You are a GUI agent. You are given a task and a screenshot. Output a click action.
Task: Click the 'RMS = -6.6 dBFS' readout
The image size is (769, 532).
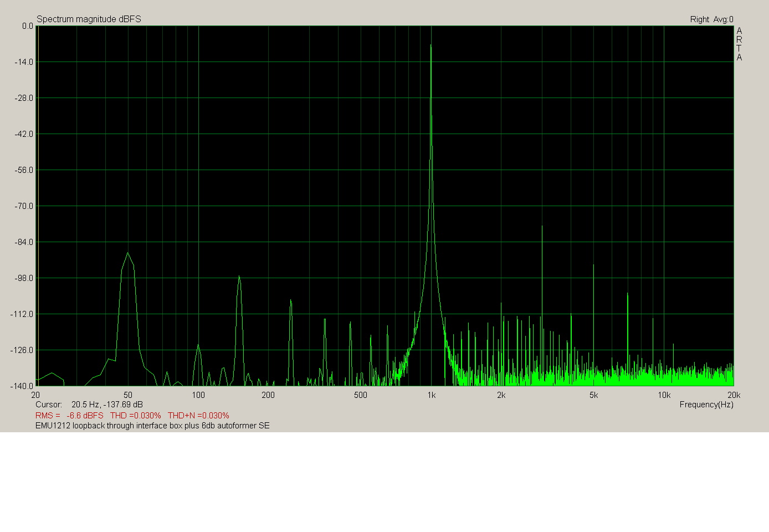pos(69,415)
